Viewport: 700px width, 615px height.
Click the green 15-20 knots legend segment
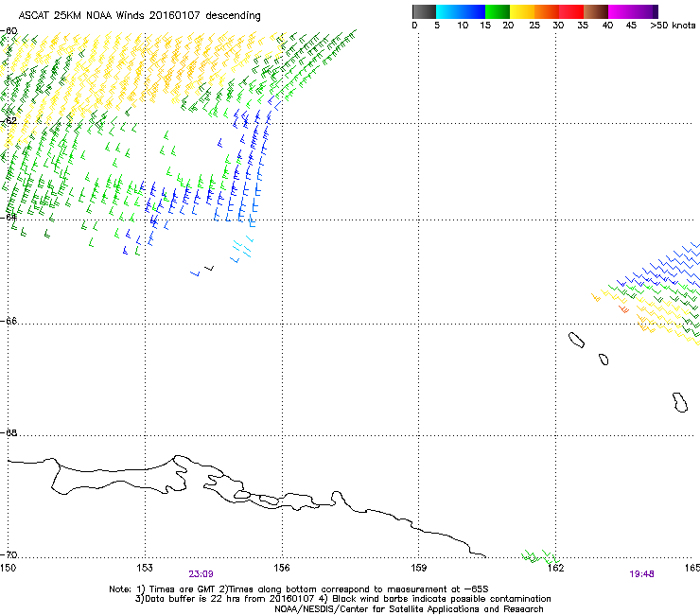(498, 11)
